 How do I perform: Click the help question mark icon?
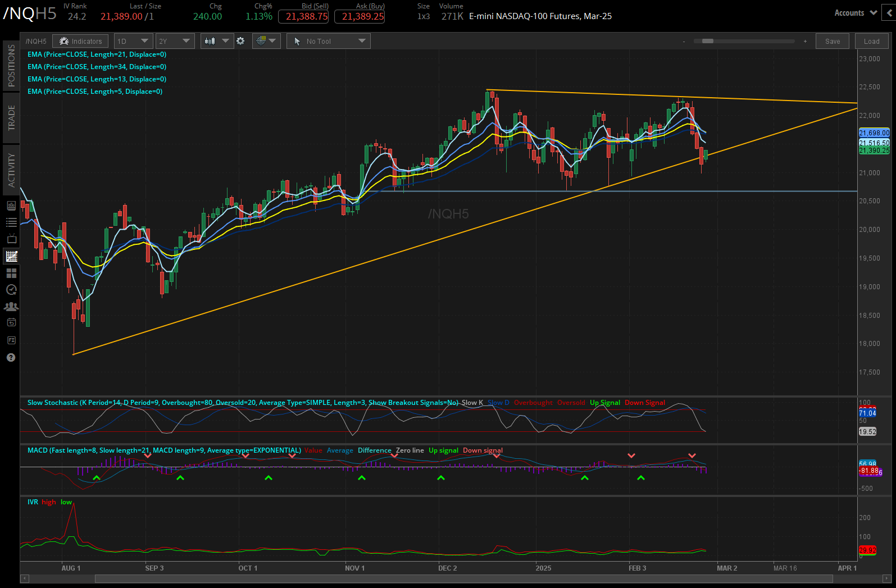pos(11,358)
